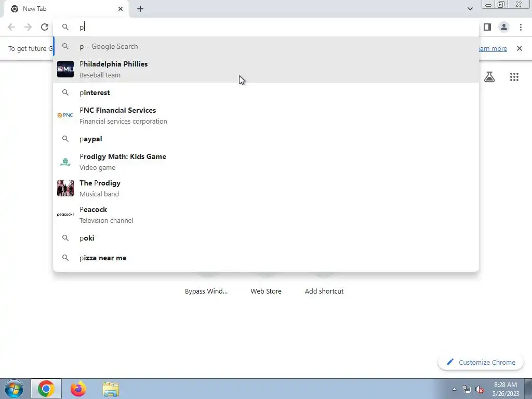The width and height of the screenshot is (532, 399).
Task: Select PNC Financial Services suggestion
Action: (x=266, y=115)
